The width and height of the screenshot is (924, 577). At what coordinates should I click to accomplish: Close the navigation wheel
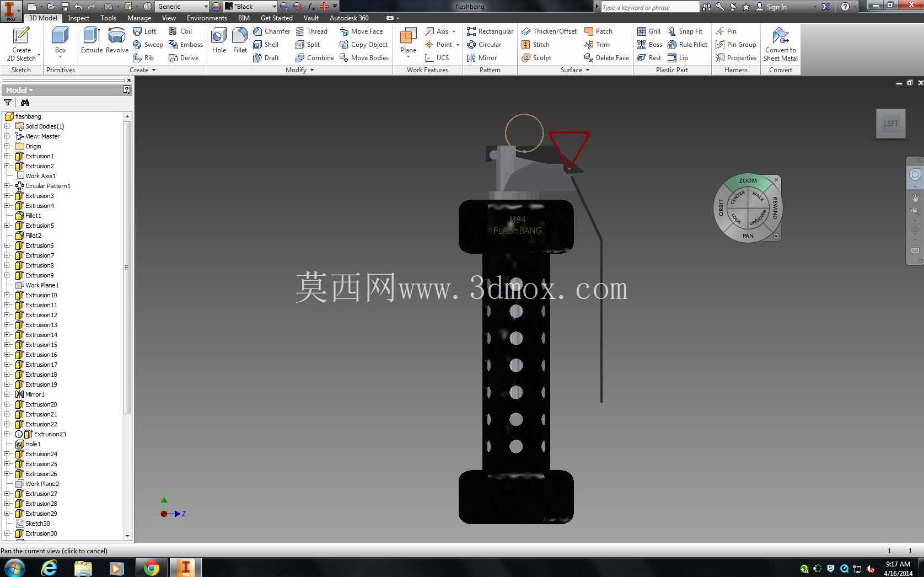pyautogui.click(x=776, y=180)
